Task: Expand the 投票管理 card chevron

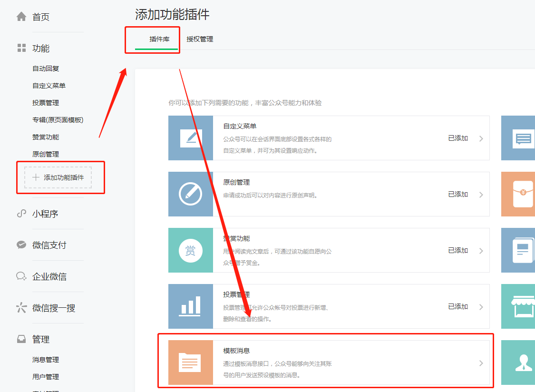Action: click(481, 307)
